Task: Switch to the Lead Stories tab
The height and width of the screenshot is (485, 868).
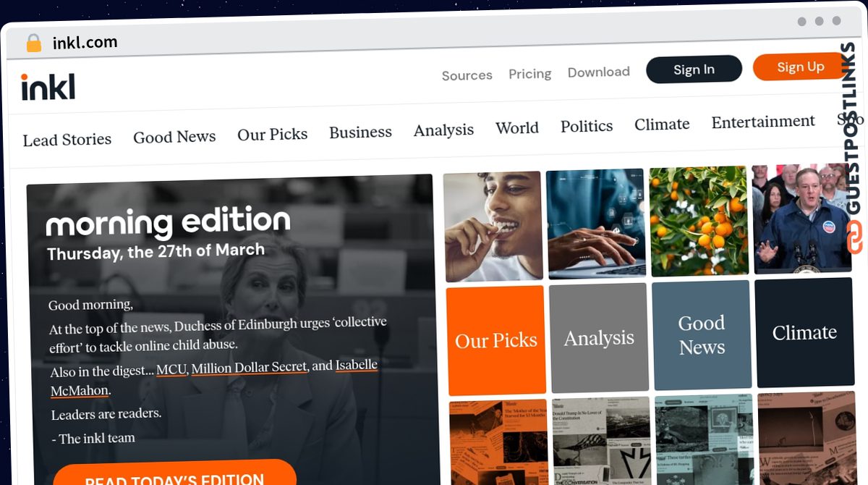Action: point(67,140)
